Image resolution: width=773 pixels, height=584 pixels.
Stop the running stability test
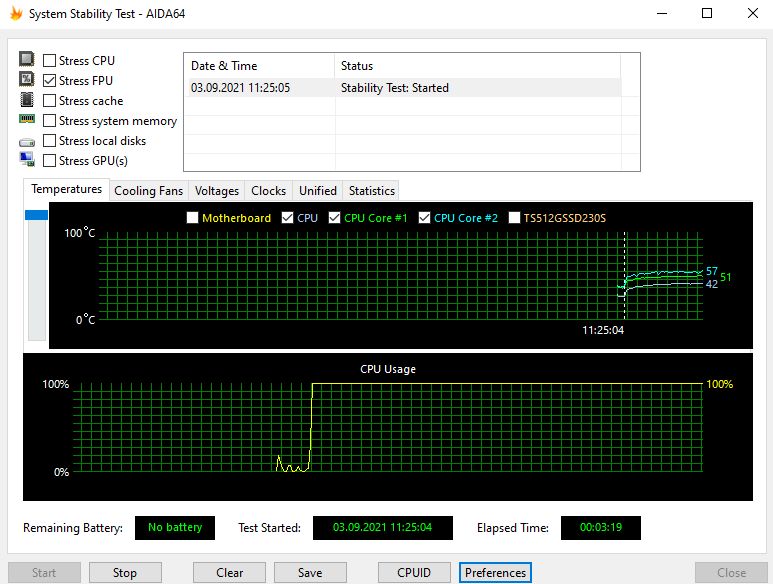coord(125,573)
